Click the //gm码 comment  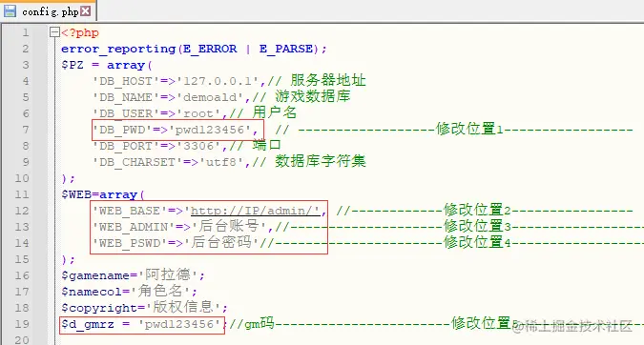[251, 323]
